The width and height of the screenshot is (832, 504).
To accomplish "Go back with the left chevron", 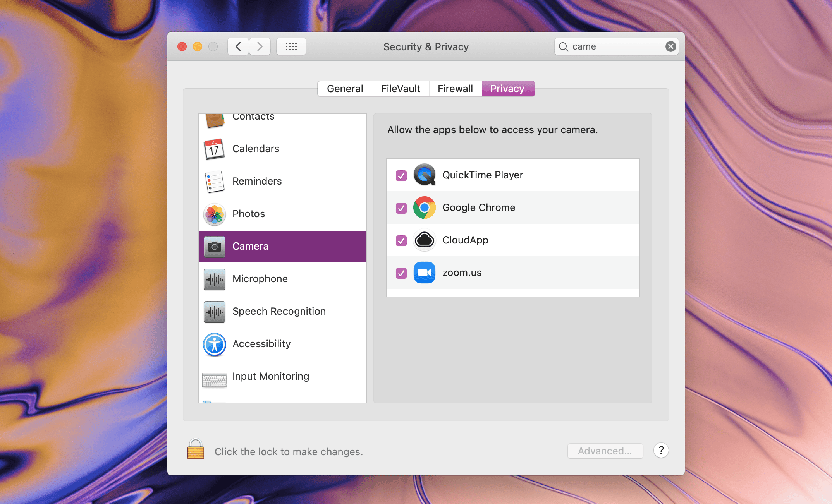I will (x=238, y=46).
